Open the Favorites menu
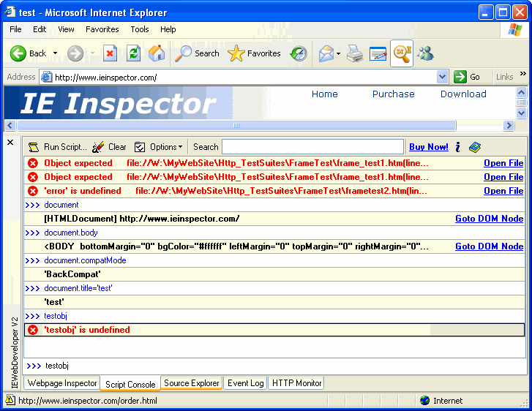This screenshot has width=532, height=411. [x=102, y=29]
